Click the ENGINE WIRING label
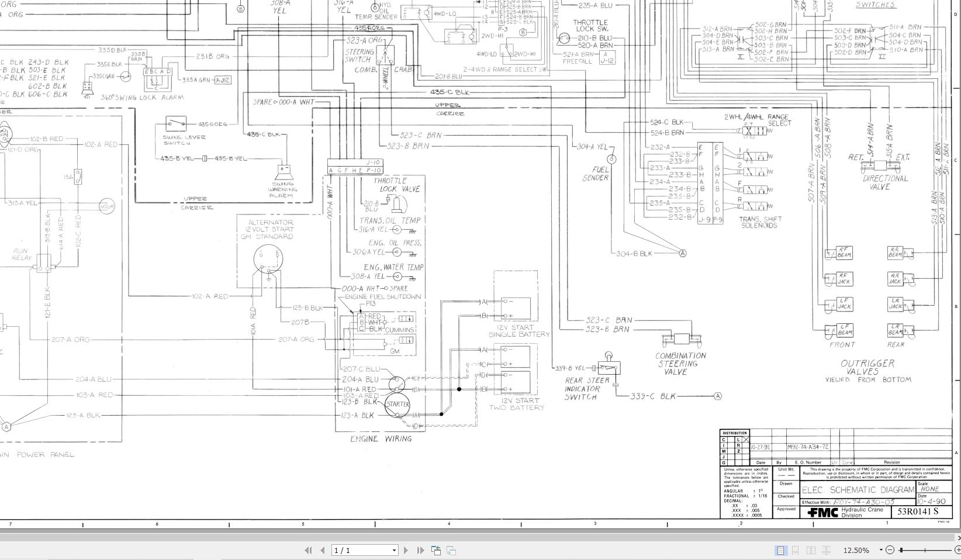The height and width of the screenshot is (560, 961). point(381,438)
